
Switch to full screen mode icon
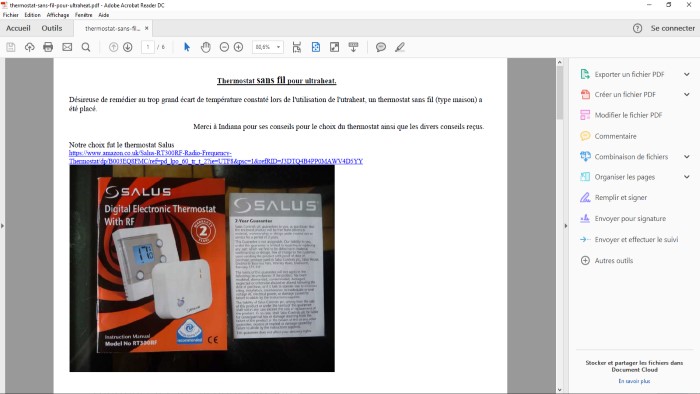point(334,47)
